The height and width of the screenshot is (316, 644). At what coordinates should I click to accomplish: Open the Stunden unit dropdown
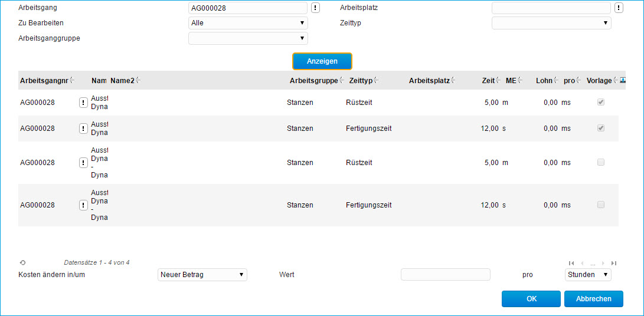[x=587, y=275]
